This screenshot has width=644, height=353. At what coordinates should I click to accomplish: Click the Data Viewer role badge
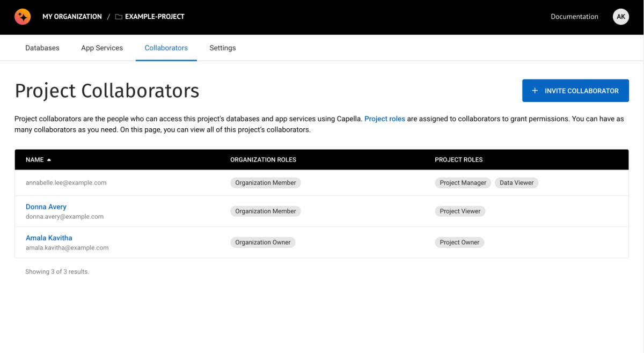516,183
